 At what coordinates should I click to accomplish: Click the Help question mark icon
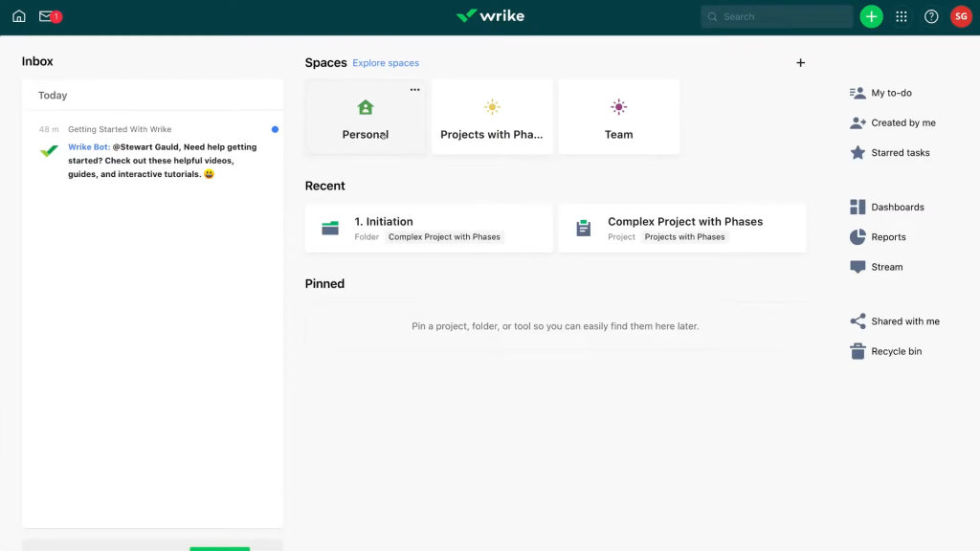click(930, 16)
